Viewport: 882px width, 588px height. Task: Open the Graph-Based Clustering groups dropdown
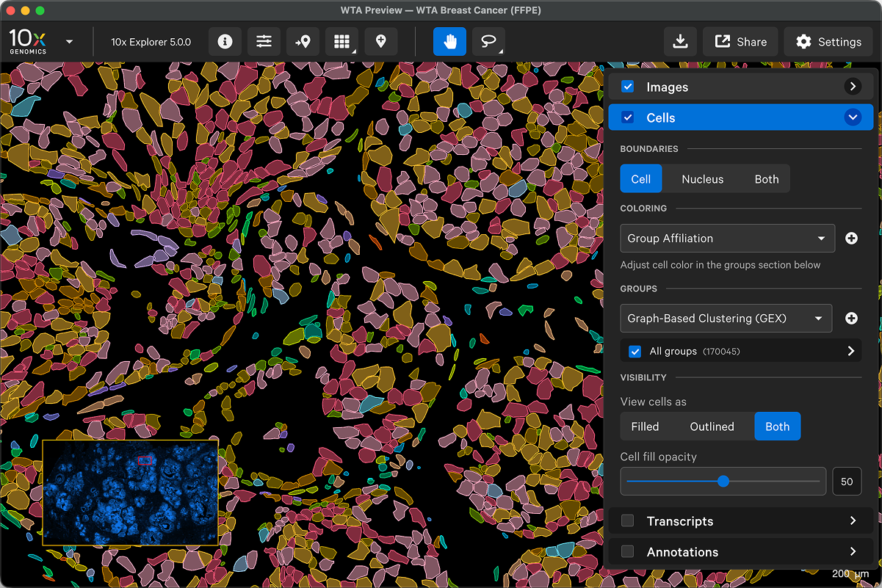tap(726, 319)
